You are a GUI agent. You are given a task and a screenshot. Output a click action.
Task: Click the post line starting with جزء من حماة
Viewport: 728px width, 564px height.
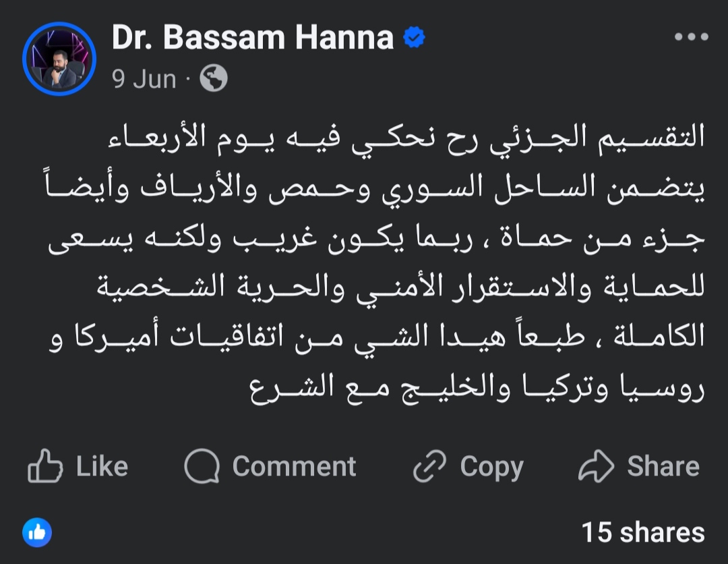click(377, 240)
